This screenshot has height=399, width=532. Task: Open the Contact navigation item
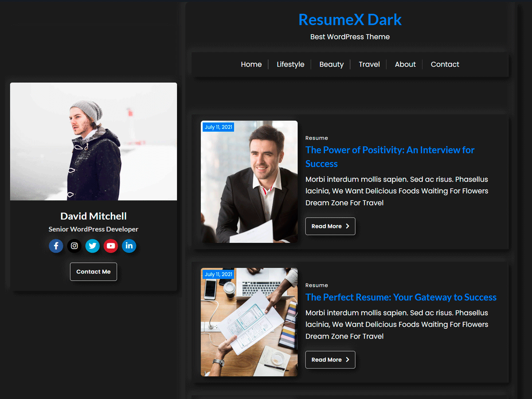445,64
